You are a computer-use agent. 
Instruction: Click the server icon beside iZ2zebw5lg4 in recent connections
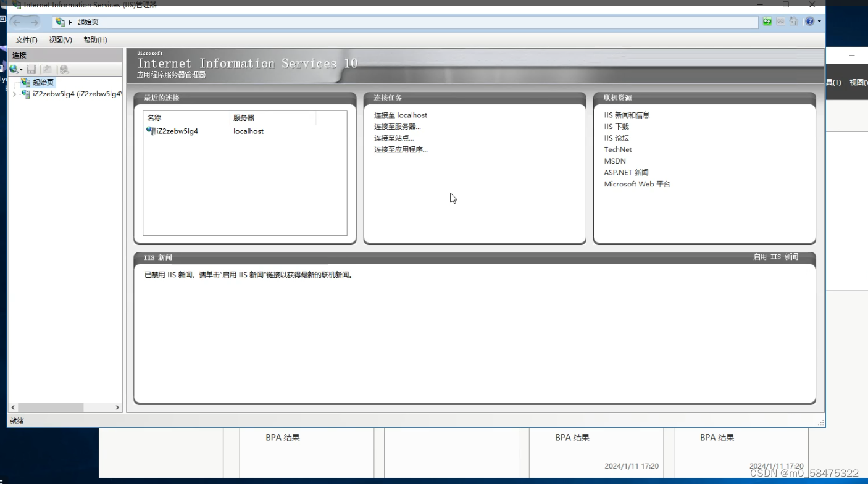pos(149,131)
